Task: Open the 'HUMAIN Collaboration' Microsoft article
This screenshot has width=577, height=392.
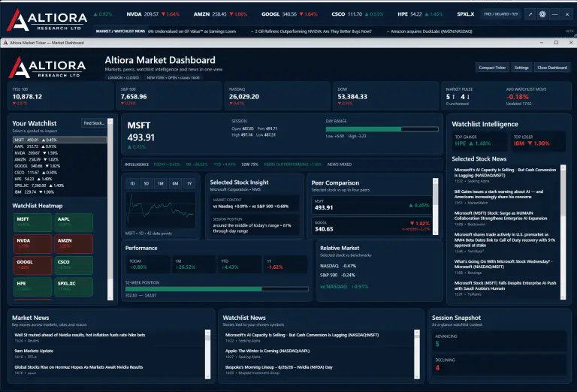Action: coord(500,216)
